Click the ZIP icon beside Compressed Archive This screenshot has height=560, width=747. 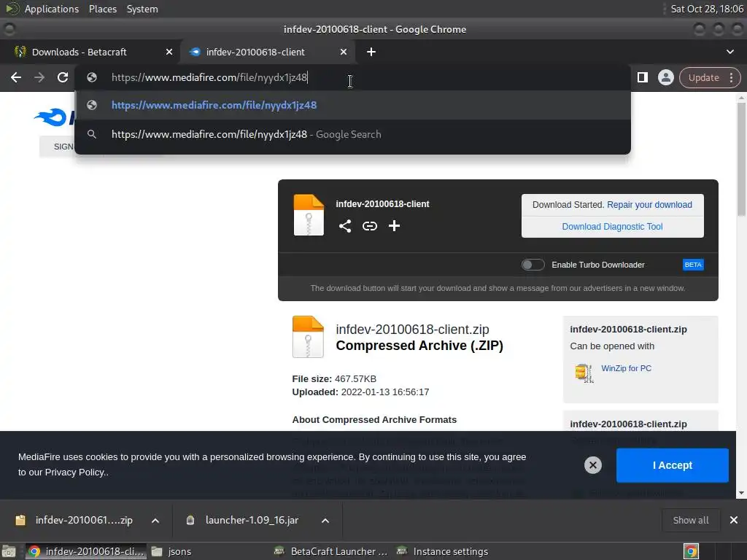click(x=308, y=337)
